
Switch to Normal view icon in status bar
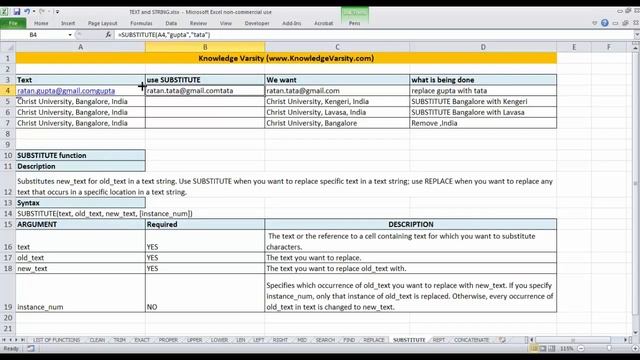533,349
